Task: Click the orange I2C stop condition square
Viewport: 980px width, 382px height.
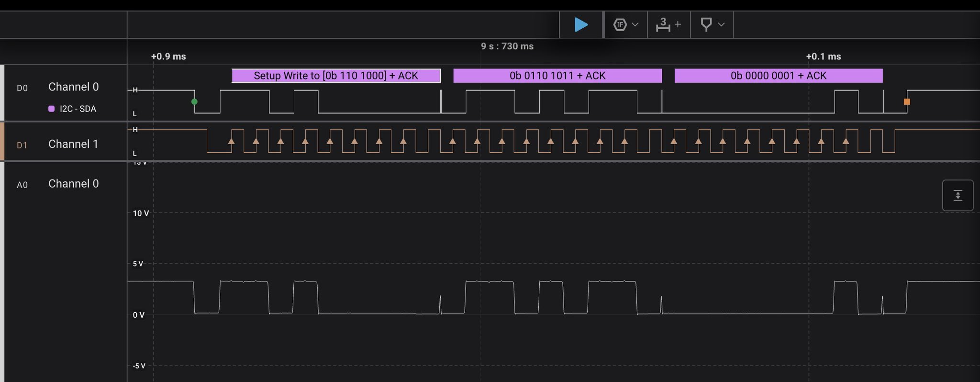Action: tap(907, 101)
